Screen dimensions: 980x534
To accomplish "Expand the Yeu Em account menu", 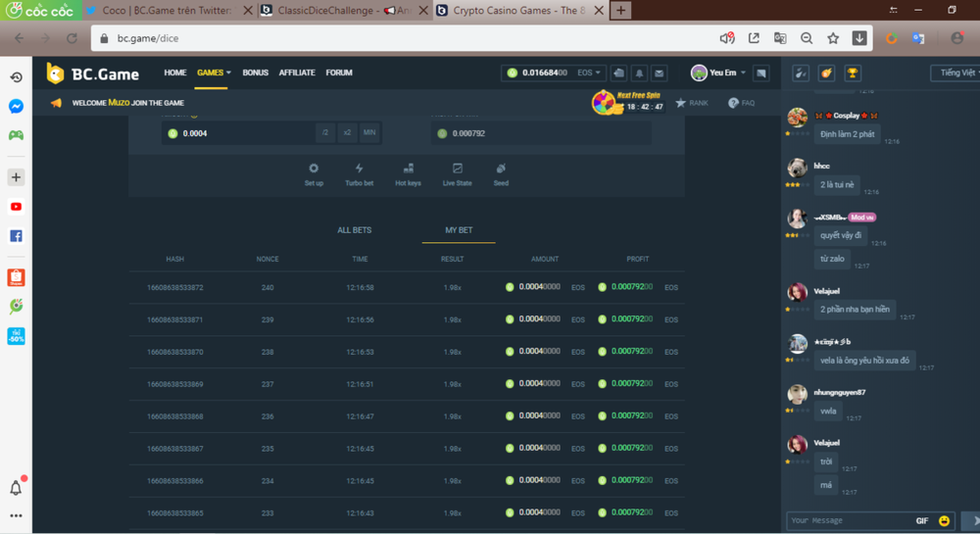I will click(x=719, y=73).
